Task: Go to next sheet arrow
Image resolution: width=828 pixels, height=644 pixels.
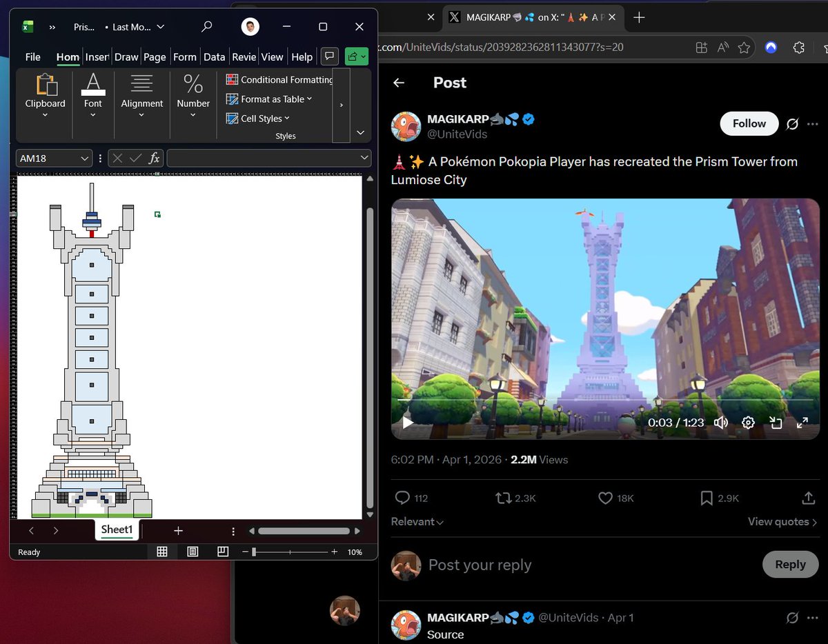Action: (x=56, y=531)
